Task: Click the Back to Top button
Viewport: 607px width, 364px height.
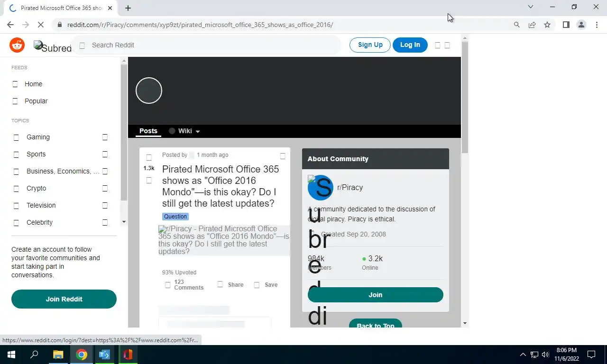Action: pyautogui.click(x=376, y=324)
